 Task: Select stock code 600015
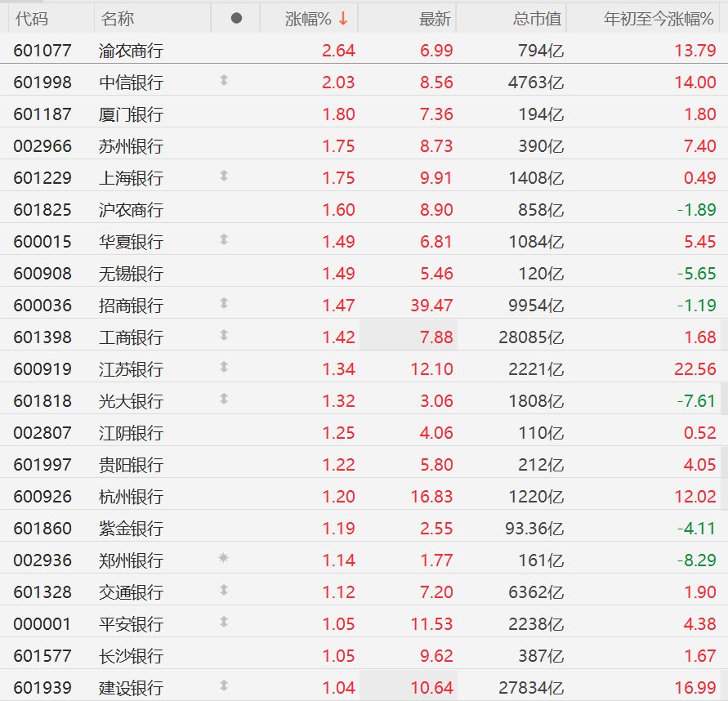point(42,242)
